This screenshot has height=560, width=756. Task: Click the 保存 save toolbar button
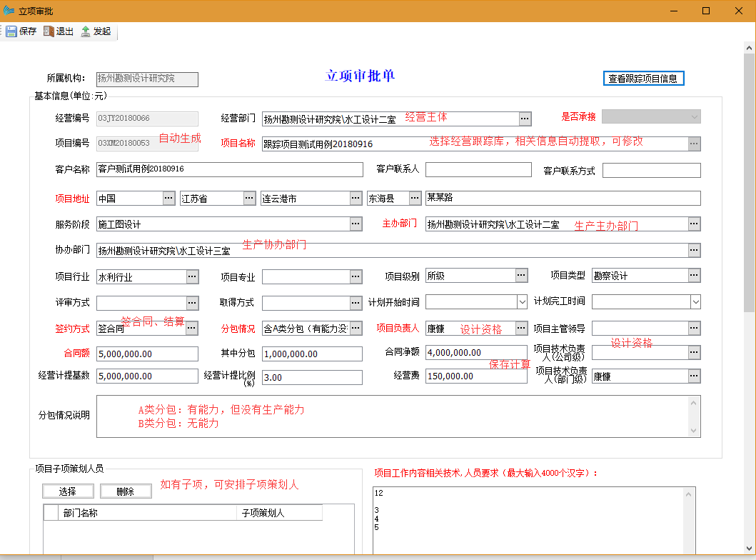click(x=21, y=31)
